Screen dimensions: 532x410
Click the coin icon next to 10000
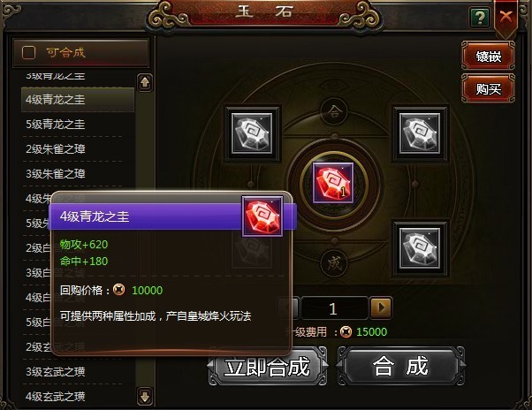tap(118, 290)
